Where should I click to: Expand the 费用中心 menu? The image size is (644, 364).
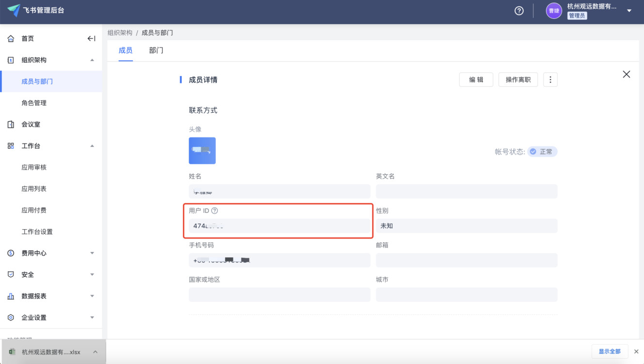pos(92,253)
